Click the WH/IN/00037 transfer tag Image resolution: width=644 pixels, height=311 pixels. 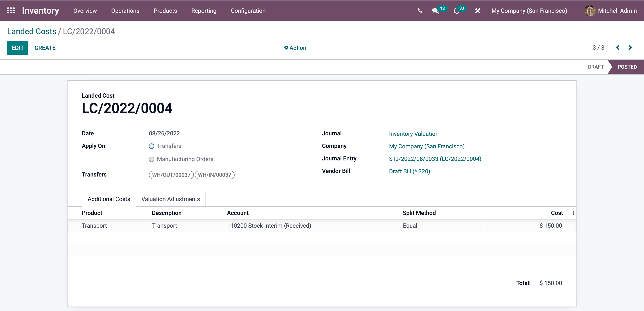(x=214, y=175)
